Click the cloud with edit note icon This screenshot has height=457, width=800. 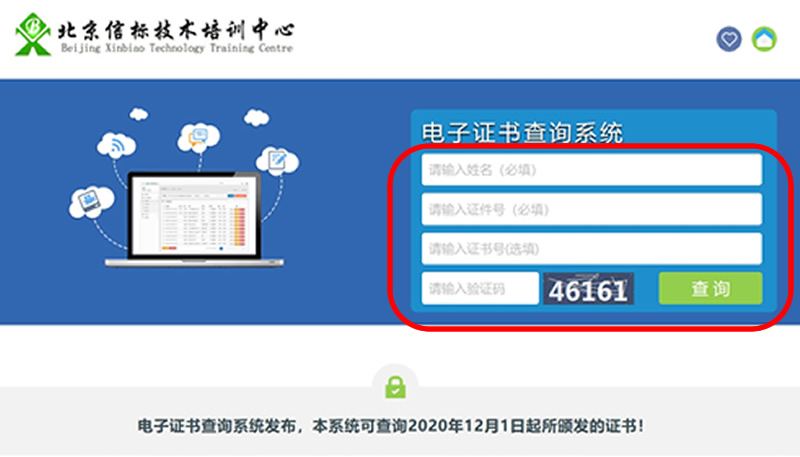click(276, 160)
